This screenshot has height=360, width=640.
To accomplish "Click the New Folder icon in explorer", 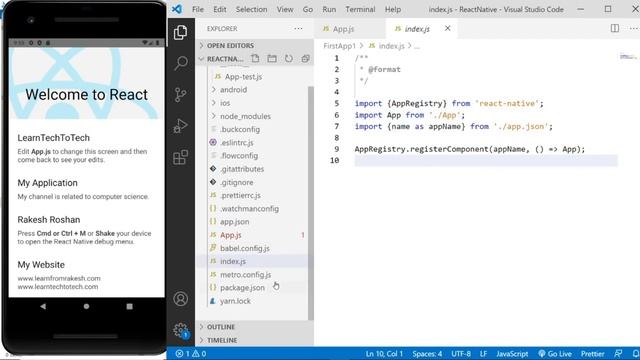I will (x=272, y=59).
